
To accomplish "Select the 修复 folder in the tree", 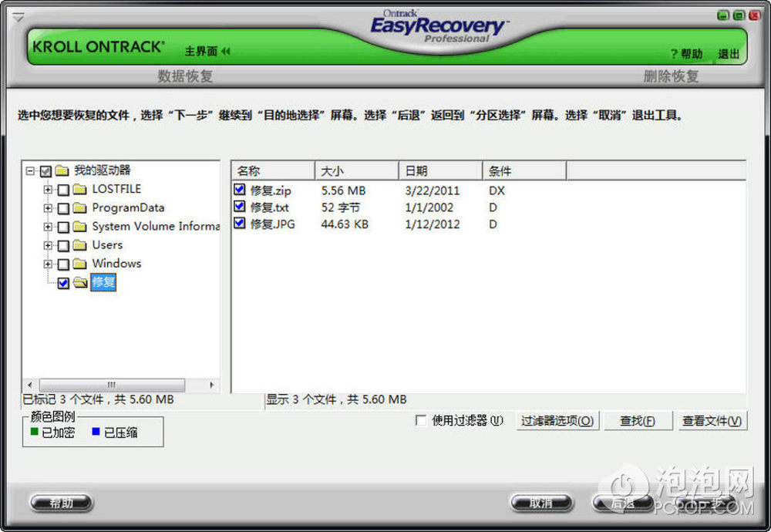I will pos(103,282).
